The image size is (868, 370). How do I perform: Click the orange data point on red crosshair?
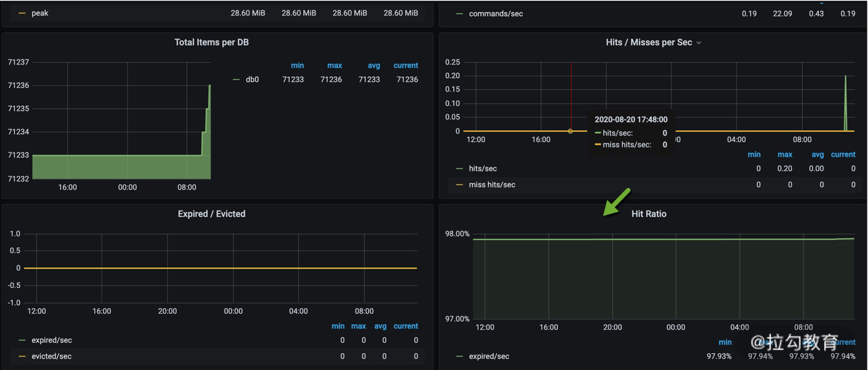click(x=570, y=131)
